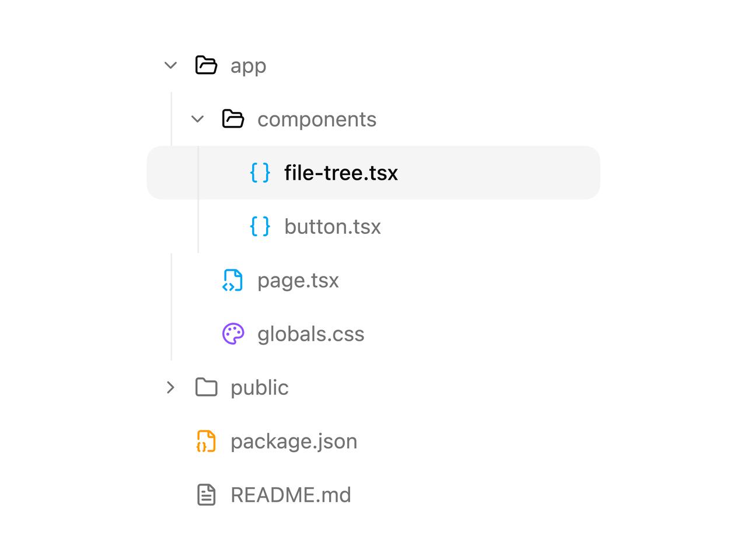Open the page.tsx file label
The image size is (747, 560).
coord(298,281)
